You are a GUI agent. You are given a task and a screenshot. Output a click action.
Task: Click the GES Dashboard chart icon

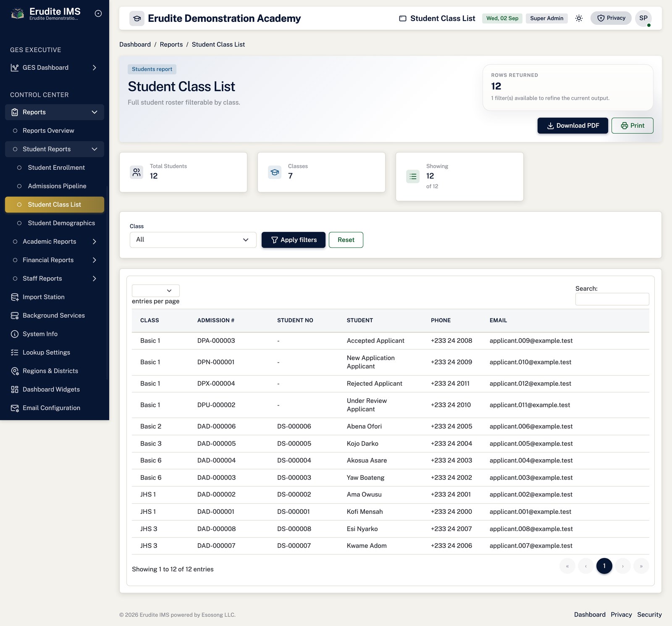tap(15, 68)
